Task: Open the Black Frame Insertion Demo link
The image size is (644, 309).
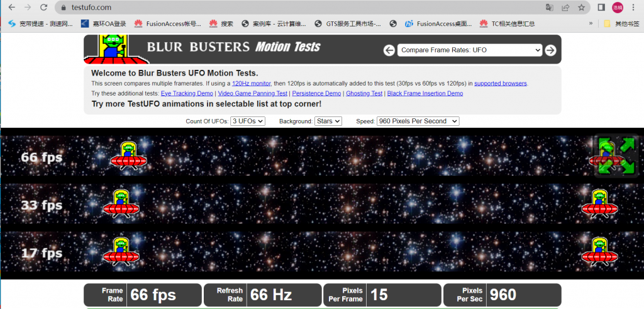Action: tap(425, 93)
